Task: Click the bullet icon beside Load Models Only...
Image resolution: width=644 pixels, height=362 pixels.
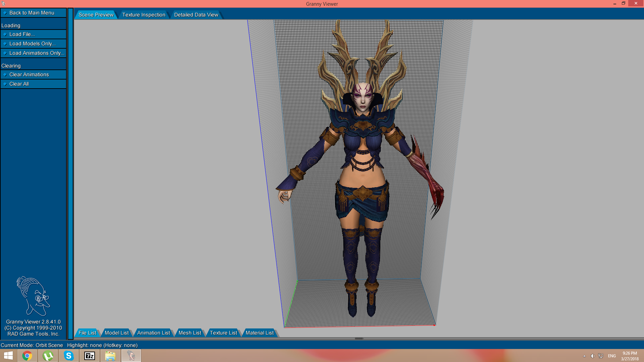Action: pyautogui.click(x=5, y=44)
